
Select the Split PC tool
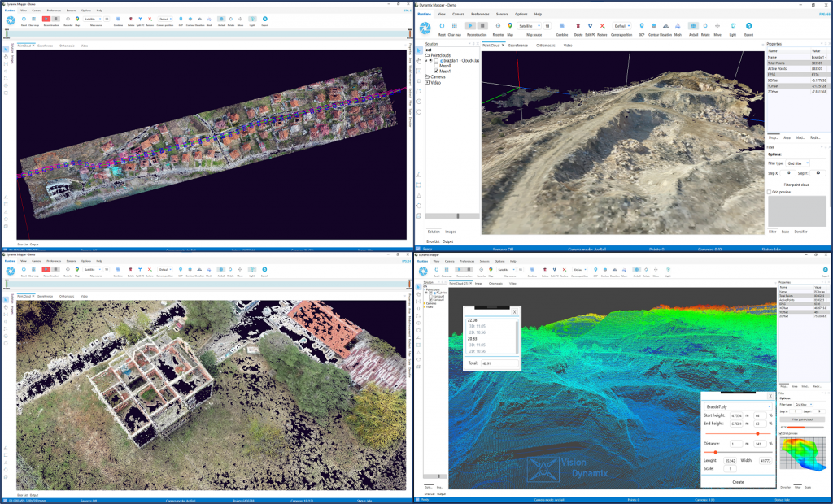tap(589, 24)
